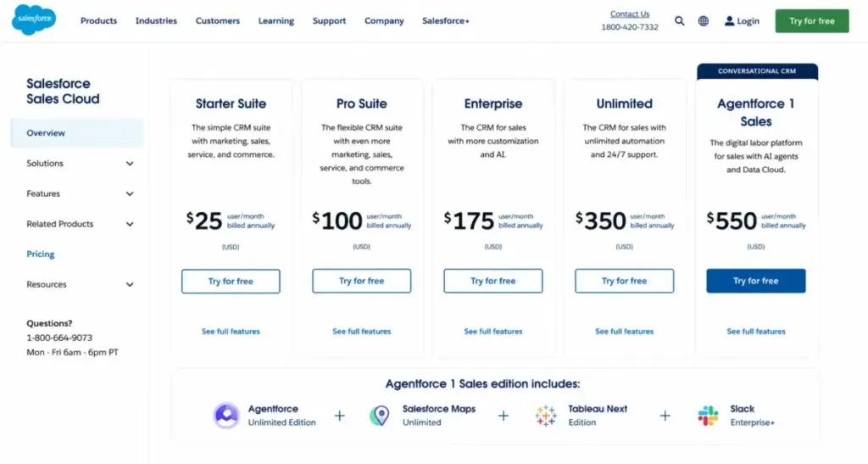Select Solutions in the sidebar

point(45,164)
